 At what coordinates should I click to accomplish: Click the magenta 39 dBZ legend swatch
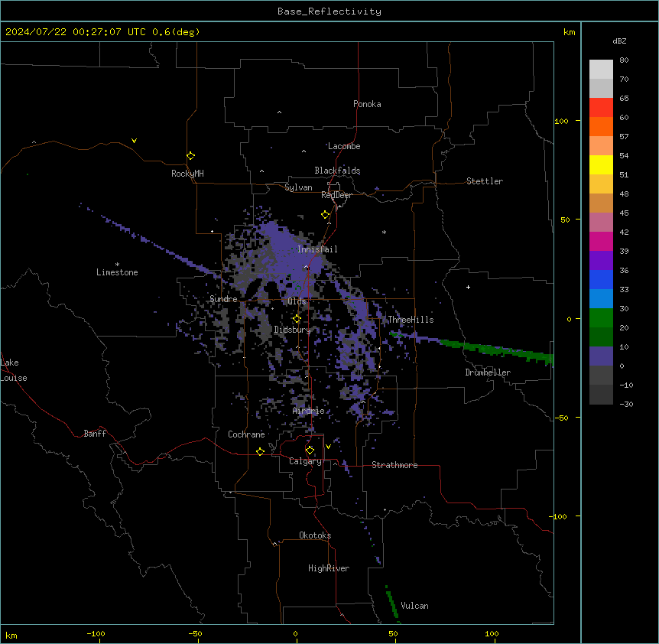(601, 241)
